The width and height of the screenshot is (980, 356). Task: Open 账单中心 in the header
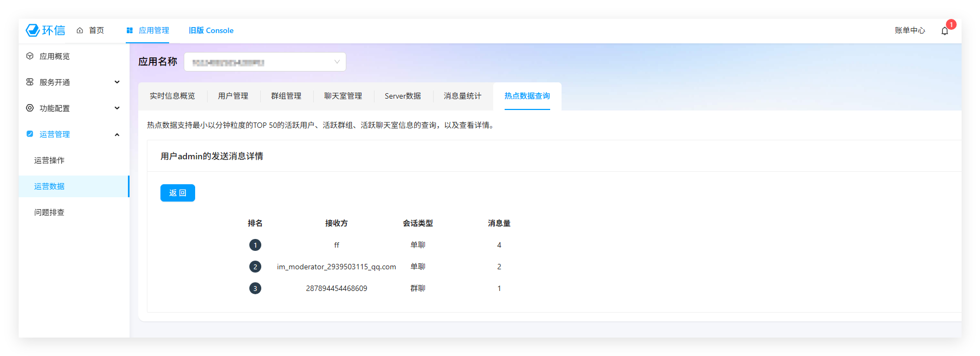(x=910, y=30)
